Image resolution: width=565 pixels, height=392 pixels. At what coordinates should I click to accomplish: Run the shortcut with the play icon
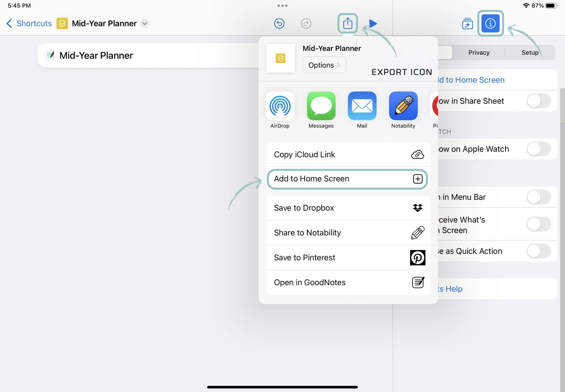pyautogui.click(x=372, y=23)
